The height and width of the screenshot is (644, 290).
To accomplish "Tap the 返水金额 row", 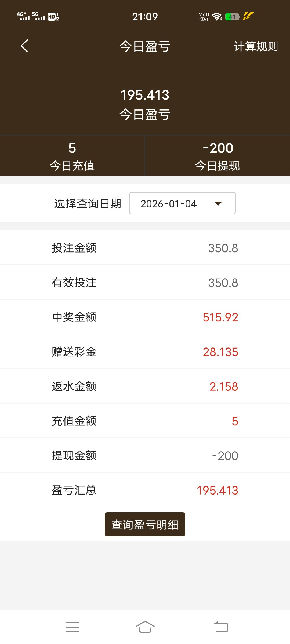I will (145, 386).
